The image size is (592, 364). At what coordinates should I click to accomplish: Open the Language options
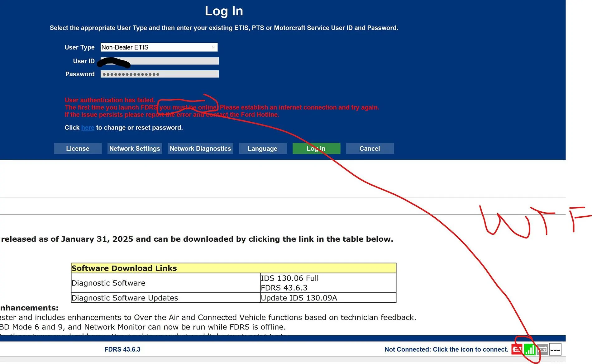point(262,149)
